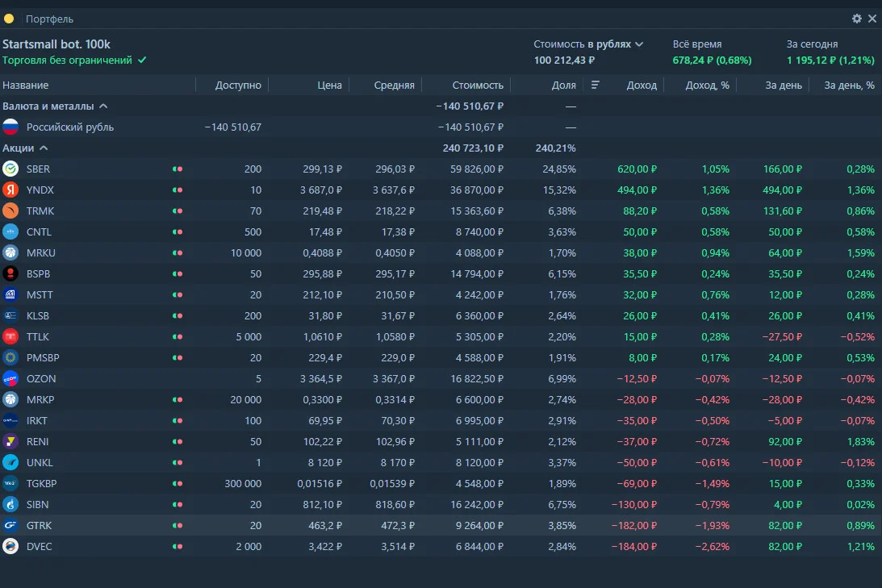Click the MRKU logo icon

[10, 253]
